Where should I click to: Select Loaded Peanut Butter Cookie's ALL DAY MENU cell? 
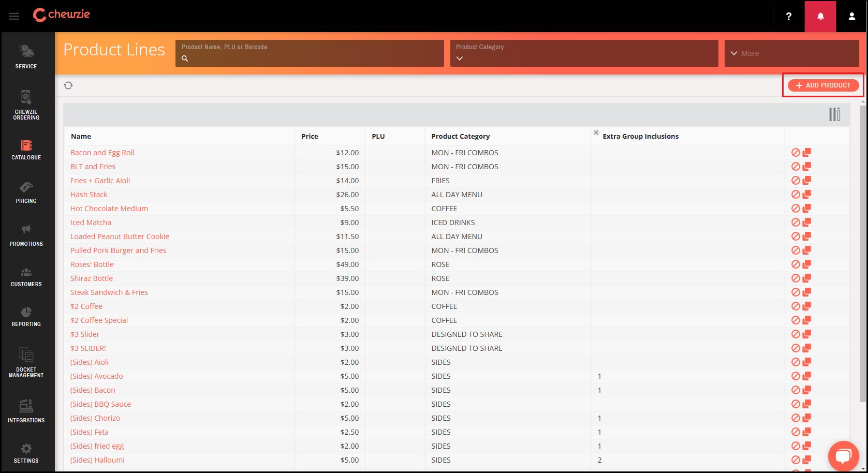tap(508, 236)
